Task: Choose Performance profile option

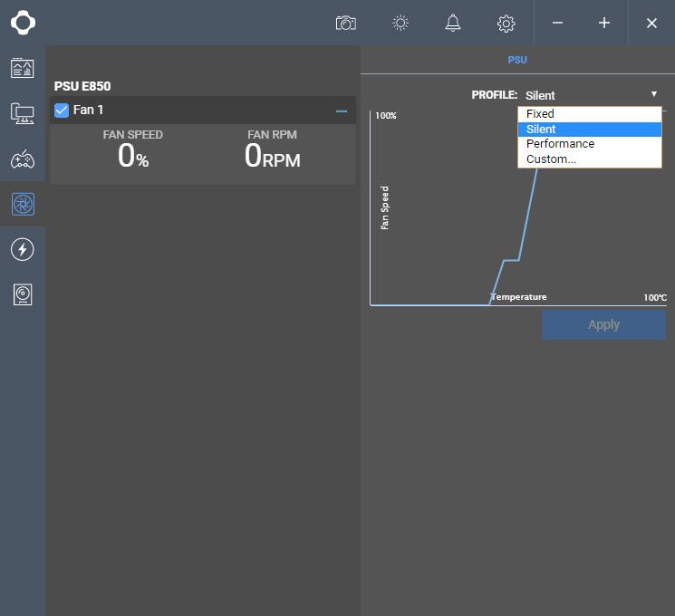Action: (x=589, y=144)
